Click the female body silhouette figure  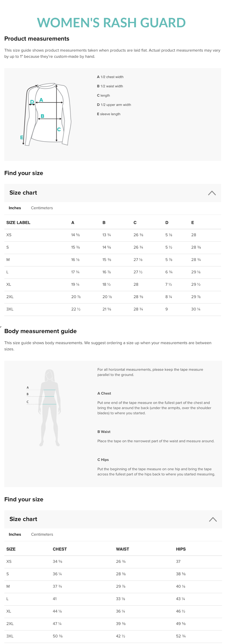coord(50,407)
